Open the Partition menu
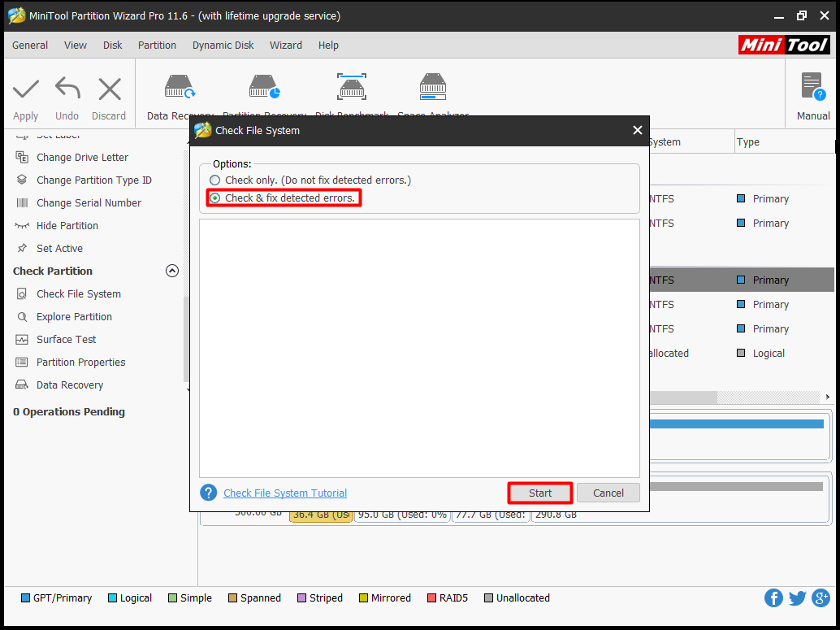840x630 pixels. point(157,45)
